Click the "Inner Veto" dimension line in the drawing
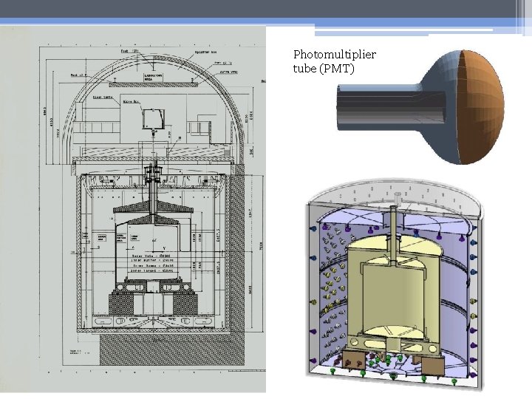Image resolution: width=532 pixels, height=399 pixels. click(x=152, y=256)
